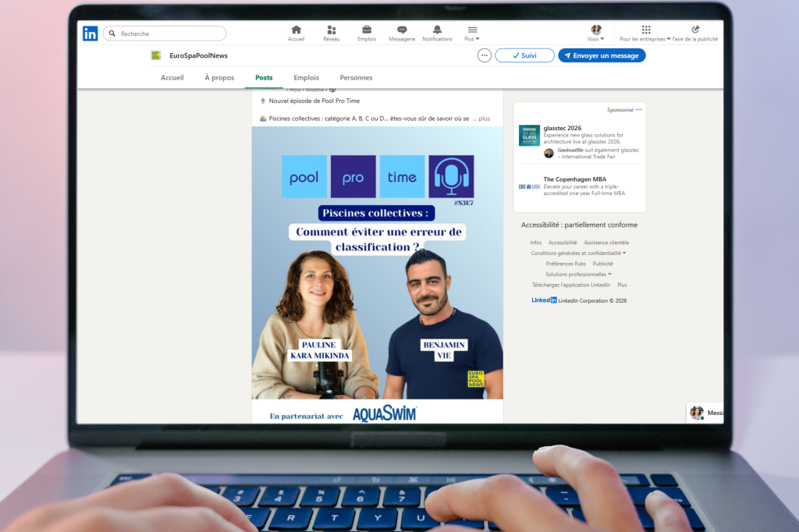
Task: Click Téléchargez l'application LinkedIn link
Action: (x=571, y=285)
